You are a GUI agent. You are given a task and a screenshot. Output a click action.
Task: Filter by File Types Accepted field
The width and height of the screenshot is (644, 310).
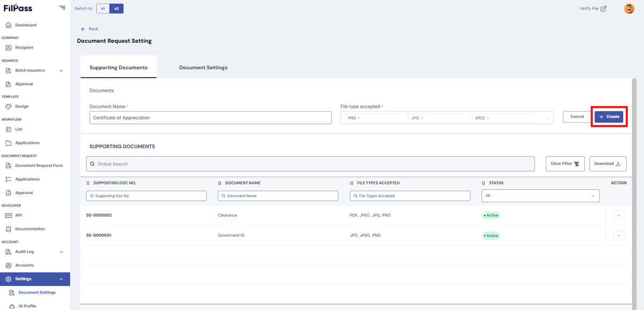click(x=410, y=196)
